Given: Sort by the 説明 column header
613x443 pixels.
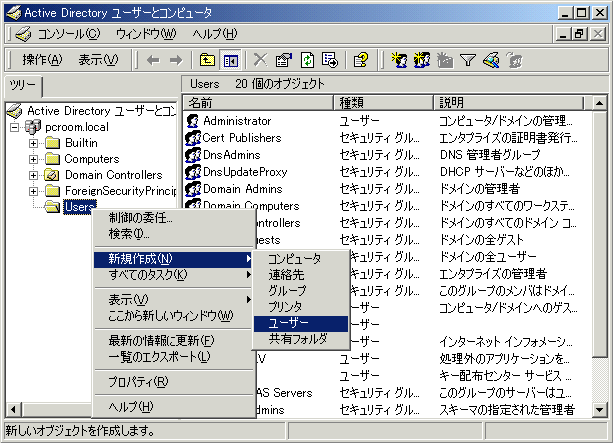Looking at the screenshot, I should point(509,103).
